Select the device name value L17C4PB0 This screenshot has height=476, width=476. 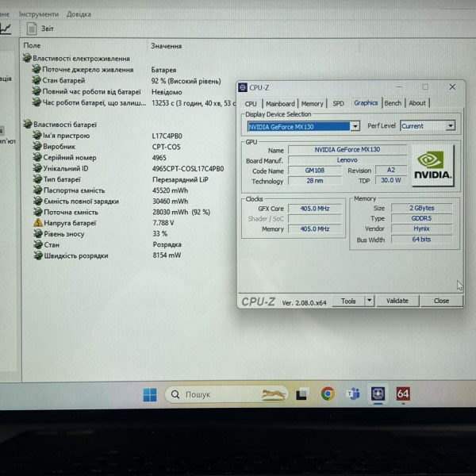(x=167, y=136)
